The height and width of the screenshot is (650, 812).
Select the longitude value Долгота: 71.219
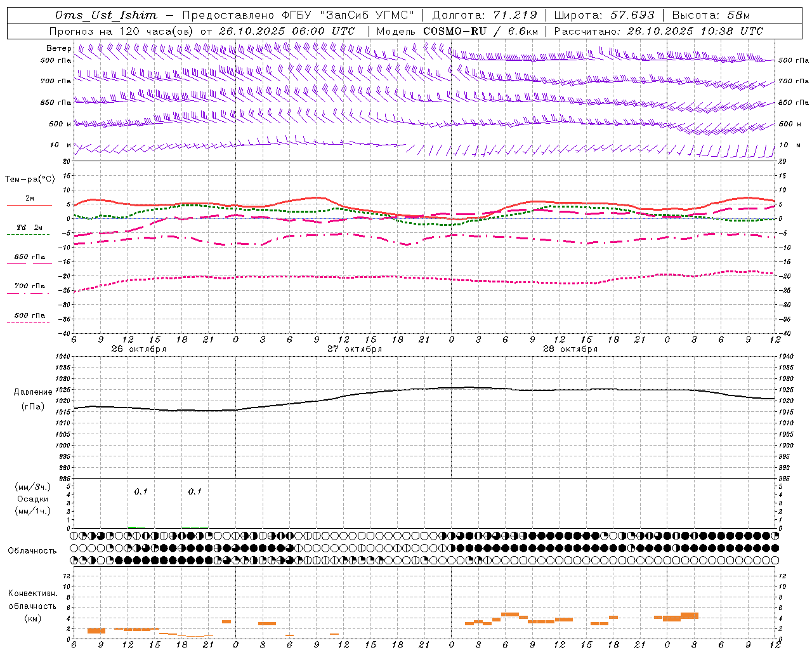point(485,15)
